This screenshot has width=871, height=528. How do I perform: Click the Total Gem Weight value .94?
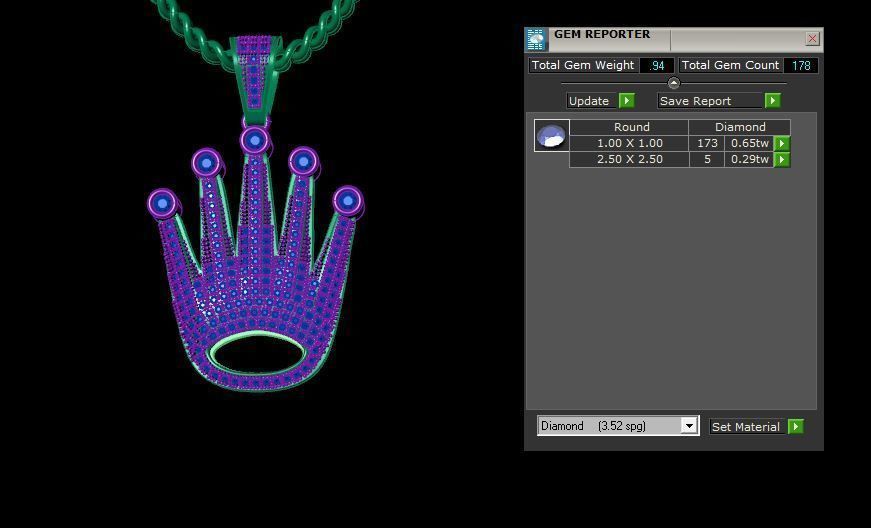[657, 66]
